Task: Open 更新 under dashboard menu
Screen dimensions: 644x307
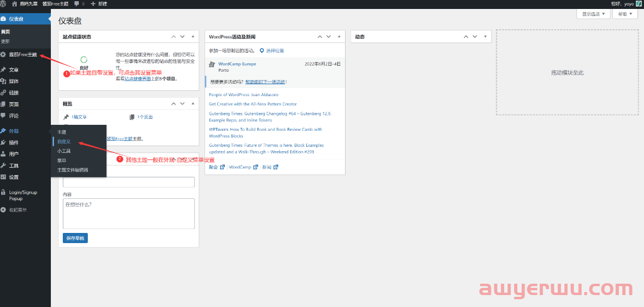Action: [x=5, y=41]
